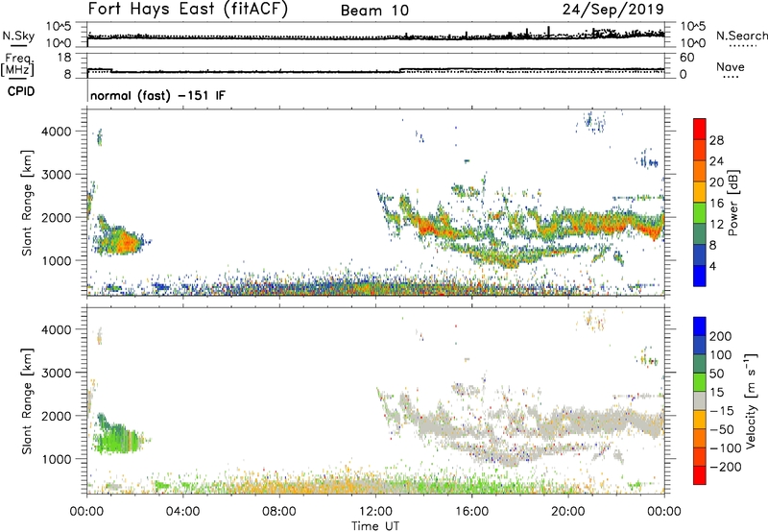
Task: Click the "04:00" time tick label
Action: click(x=182, y=512)
